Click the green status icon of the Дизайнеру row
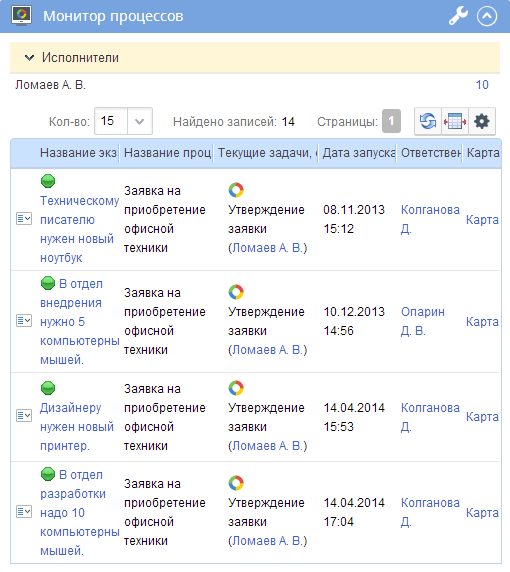510x572 pixels. click(48, 388)
